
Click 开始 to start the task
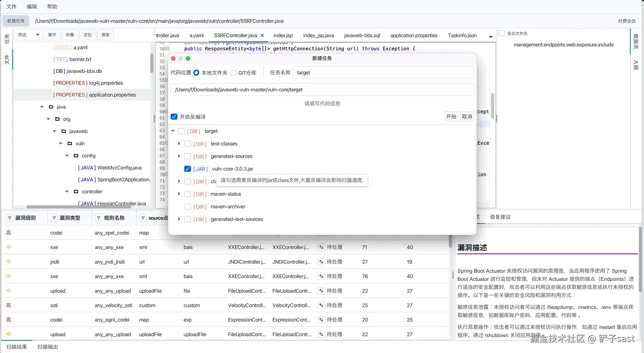click(451, 117)
